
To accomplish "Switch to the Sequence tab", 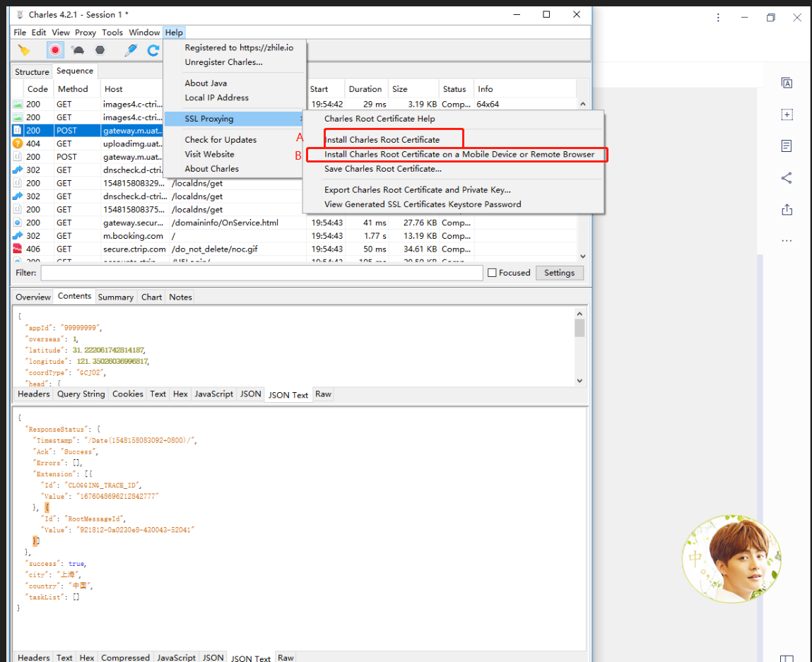I will coord(75,71).
